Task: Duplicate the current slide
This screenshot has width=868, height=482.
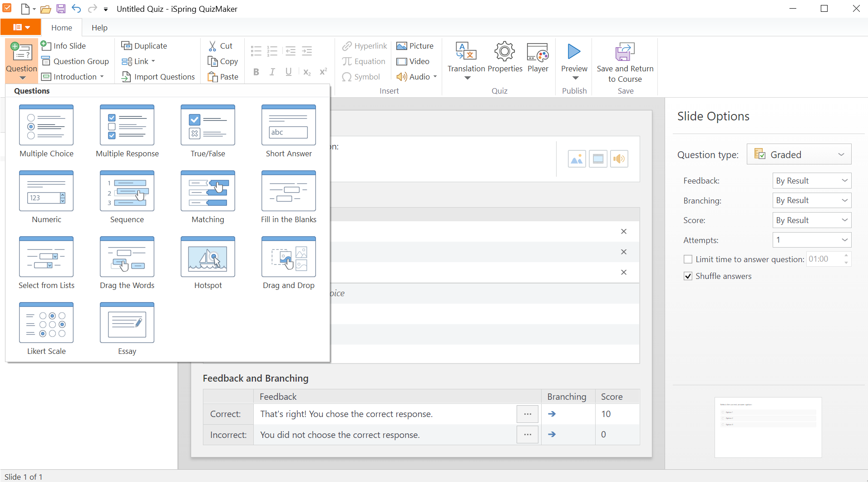Action: (x=144, y=46)
